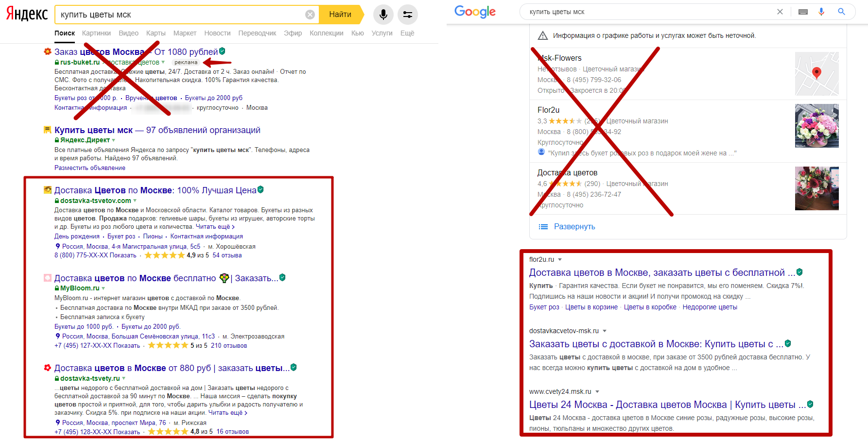868x440 pixels.
Task: Switch to the Картинки tab
Action: pyautogui.click(x=96, y=33)
